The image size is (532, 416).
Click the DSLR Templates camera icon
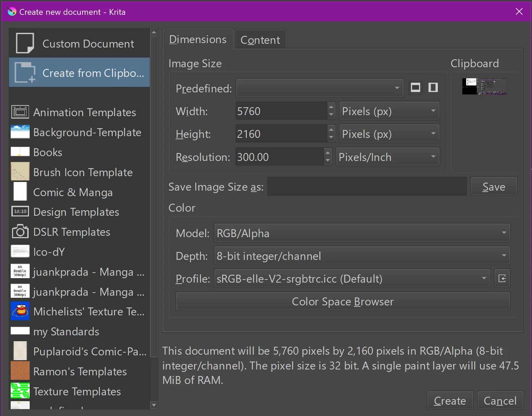[x=20, y=231]
